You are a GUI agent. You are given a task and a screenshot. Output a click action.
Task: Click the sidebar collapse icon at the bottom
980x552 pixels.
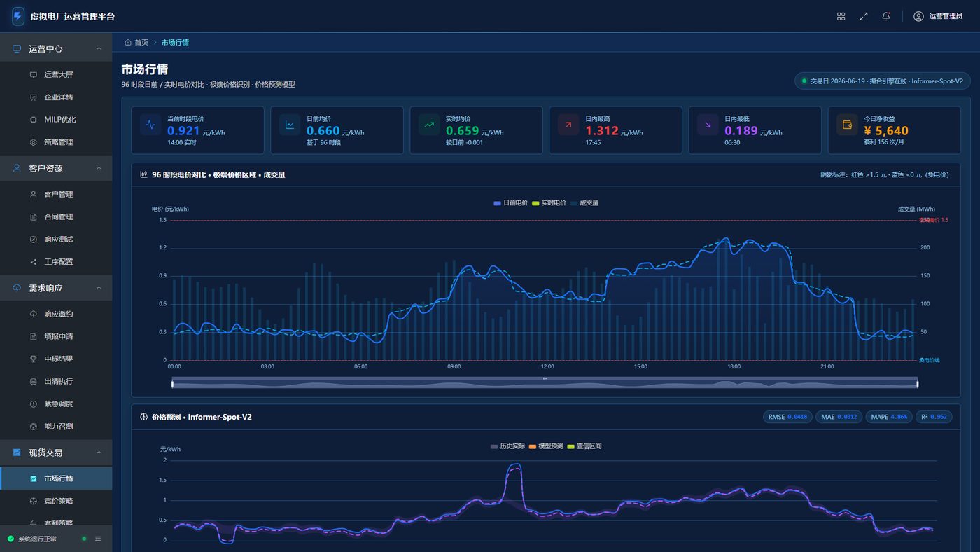(98, 539)
